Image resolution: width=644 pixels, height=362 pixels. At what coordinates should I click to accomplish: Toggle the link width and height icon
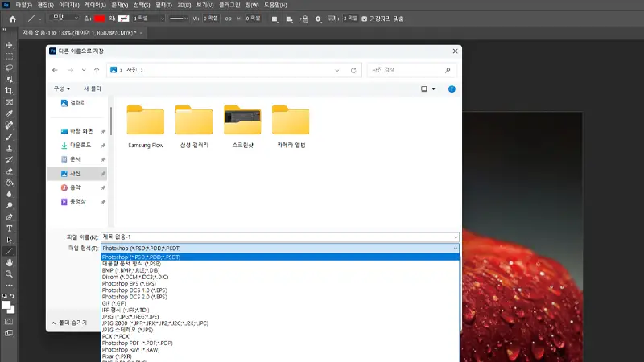click(x=229, y=19)
